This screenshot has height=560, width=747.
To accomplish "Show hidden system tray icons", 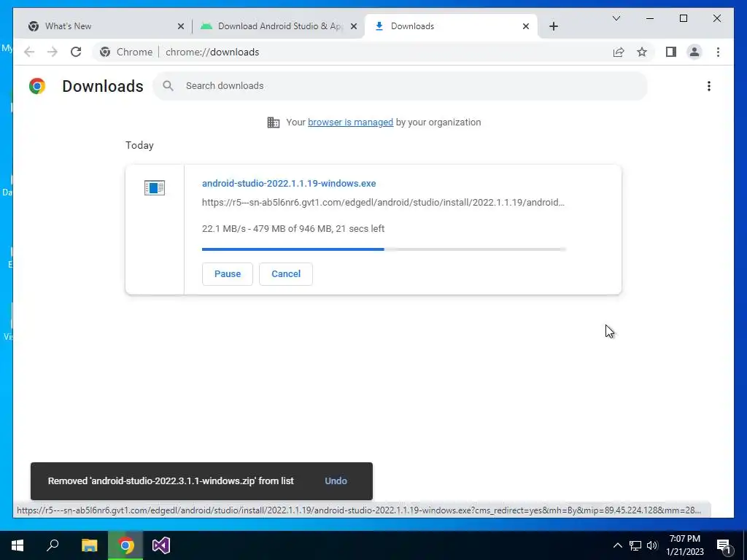I will click(617, 545).
